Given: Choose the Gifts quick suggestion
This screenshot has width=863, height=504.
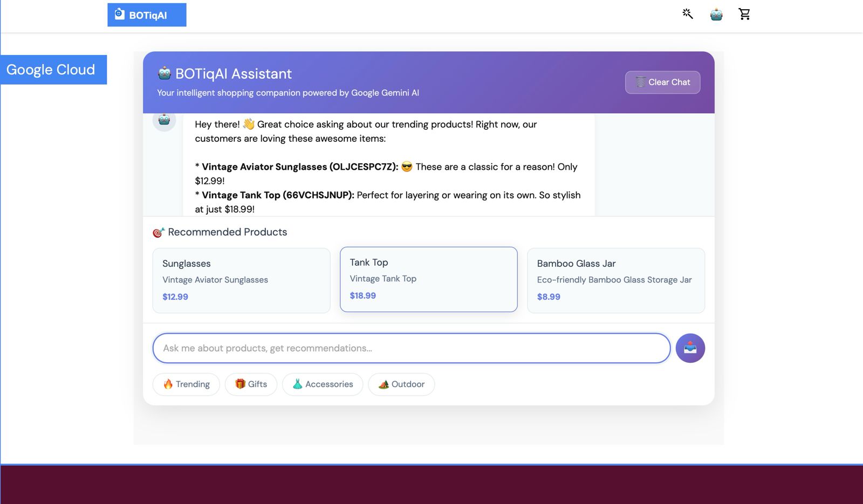Looking at the screenshot, I should coord(251,384).
